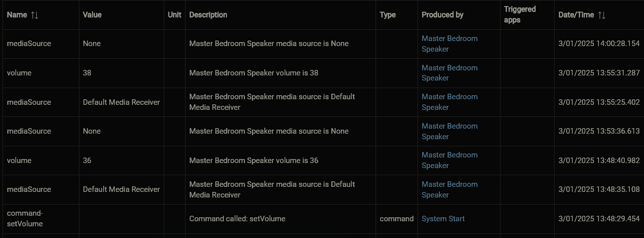Open the System Start link
This screenshot has width=644, height=238.
coord(443,219)
